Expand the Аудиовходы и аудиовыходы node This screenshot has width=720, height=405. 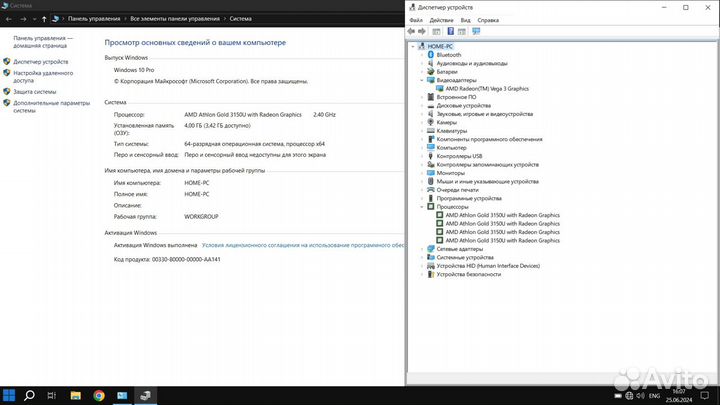tap(422, 63)
